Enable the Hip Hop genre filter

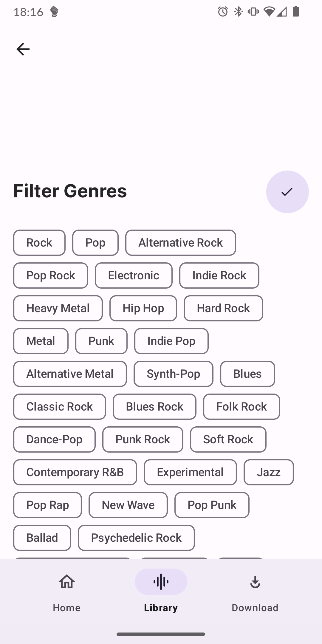point(143,308)
